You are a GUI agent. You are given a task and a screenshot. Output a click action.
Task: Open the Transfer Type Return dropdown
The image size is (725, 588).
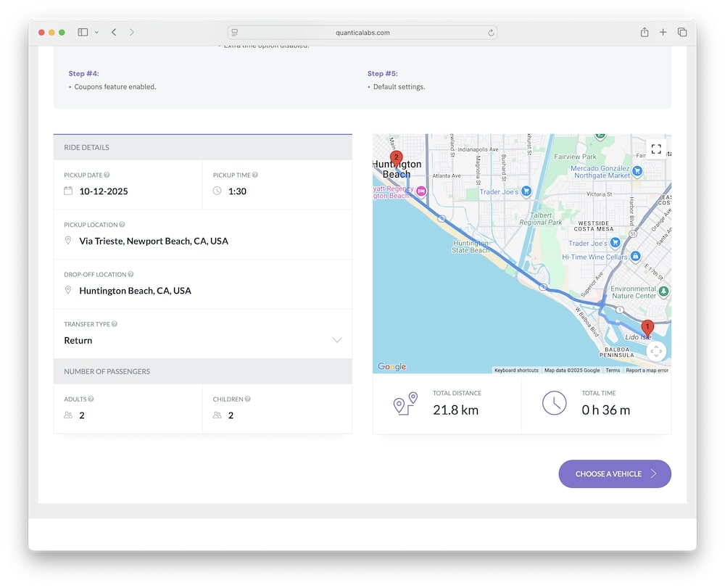click(202, 334)
